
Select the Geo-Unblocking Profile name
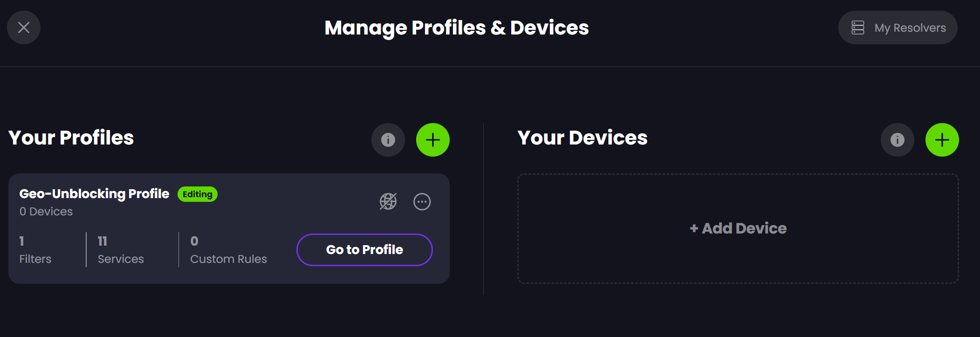pos(94,194)
